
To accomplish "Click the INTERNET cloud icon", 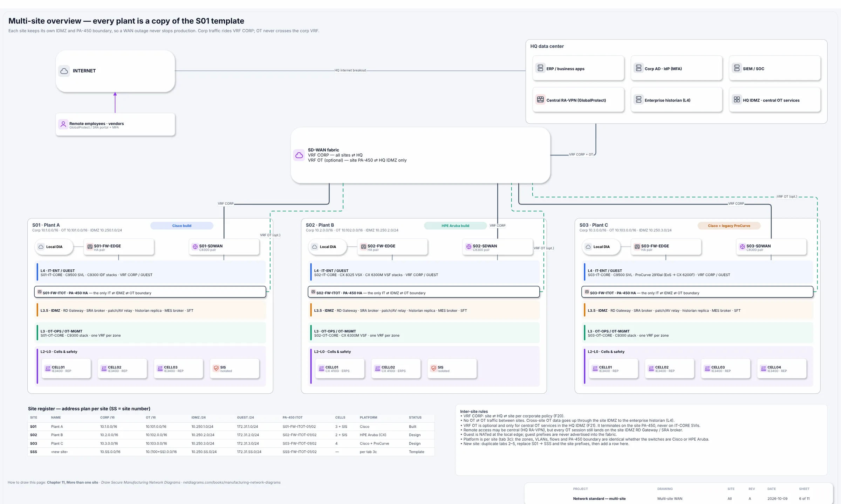I will [x=64, y=71].
